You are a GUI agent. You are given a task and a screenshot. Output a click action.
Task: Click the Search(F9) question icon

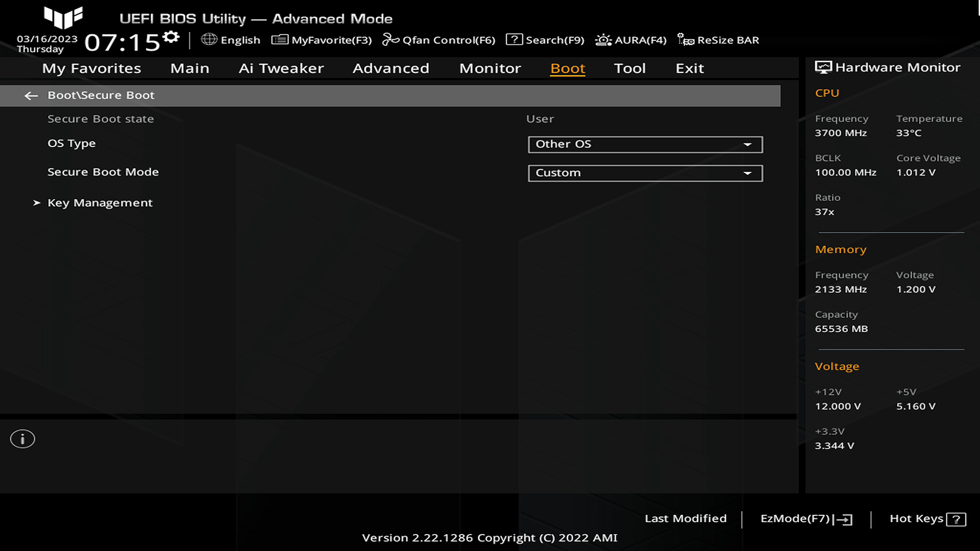pyautogui.click(x=514, y=40)
